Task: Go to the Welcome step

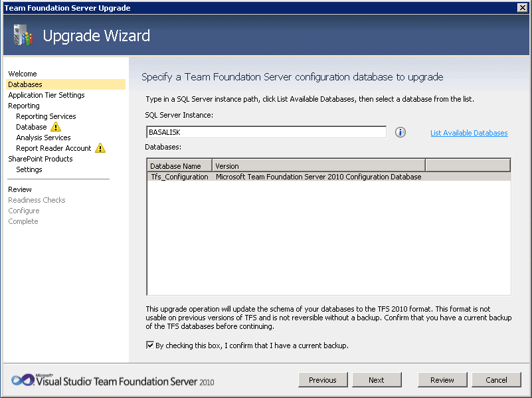Action: pos(23,74)
